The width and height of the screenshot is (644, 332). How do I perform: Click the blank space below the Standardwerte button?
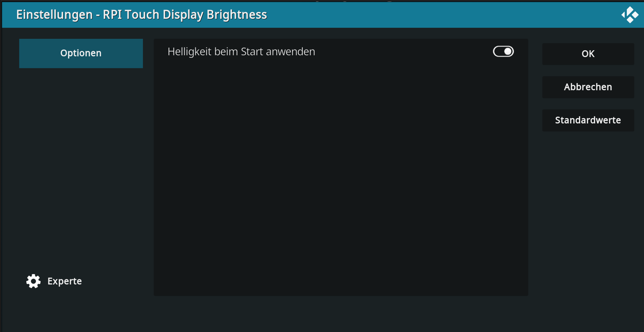click(x=587, y=204)
